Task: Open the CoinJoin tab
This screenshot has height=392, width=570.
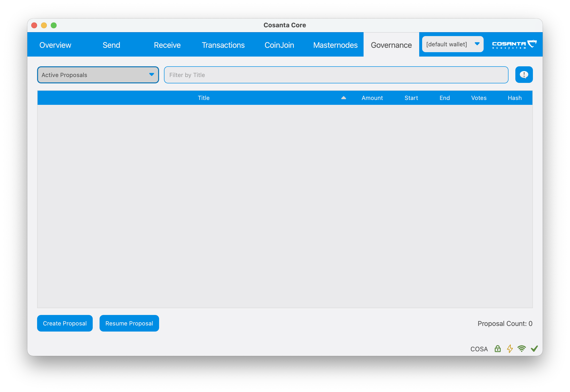Action: [279, 45]
